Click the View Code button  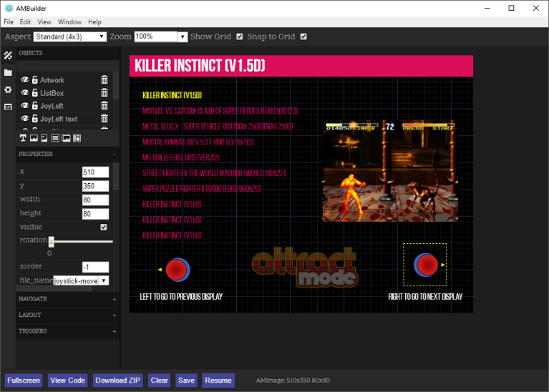(67, 381)
